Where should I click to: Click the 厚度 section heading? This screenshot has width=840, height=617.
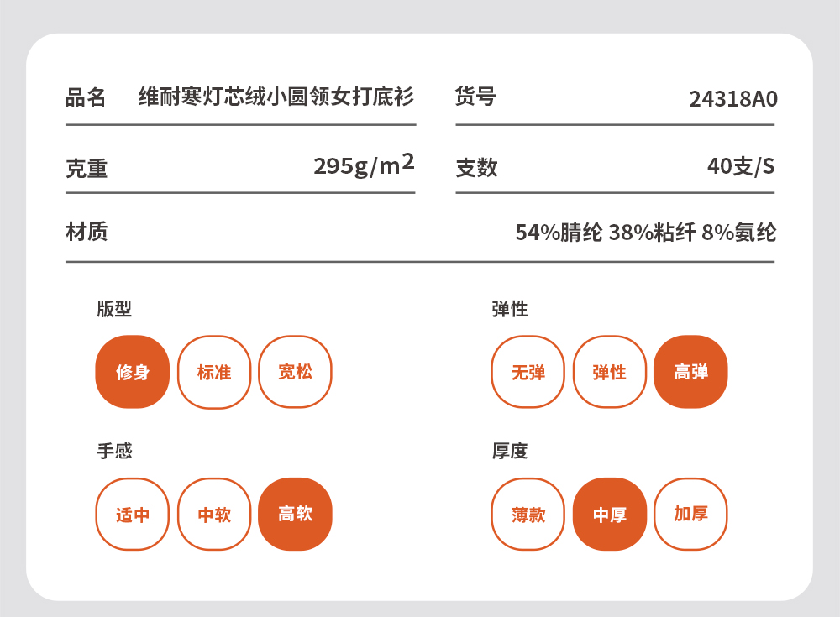tap(509, 451)
